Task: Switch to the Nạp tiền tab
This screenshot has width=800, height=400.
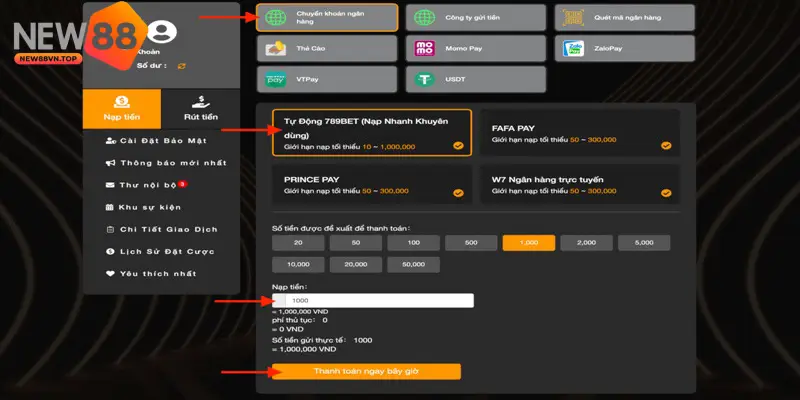Action: point(120,109)
